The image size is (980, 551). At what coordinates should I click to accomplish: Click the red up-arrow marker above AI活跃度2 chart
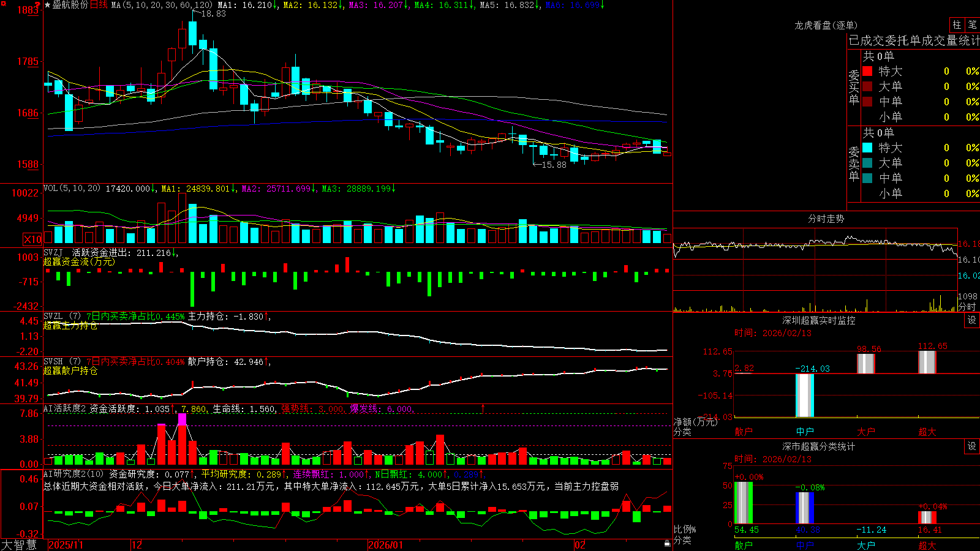483,408
